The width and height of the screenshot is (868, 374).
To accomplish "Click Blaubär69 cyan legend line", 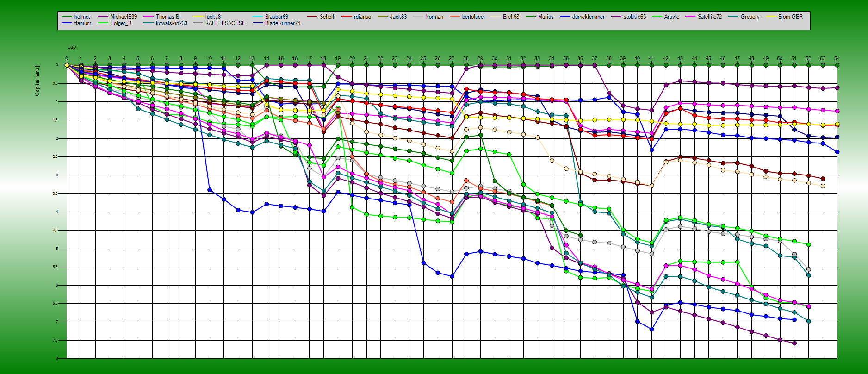I will pos(258,17).
